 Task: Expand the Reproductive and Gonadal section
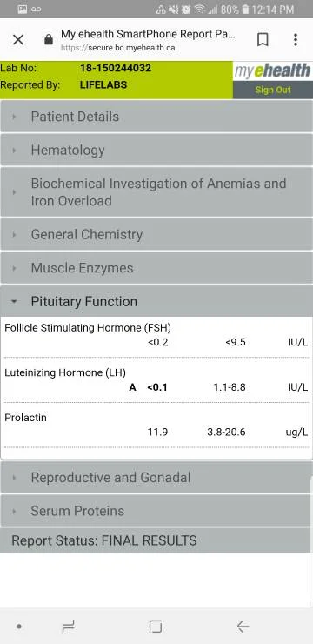[156, 477]
